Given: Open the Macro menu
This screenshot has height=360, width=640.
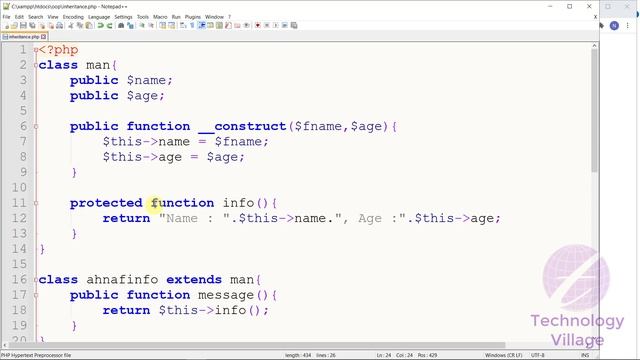Looking at the screenshot, I should (160, 17).
